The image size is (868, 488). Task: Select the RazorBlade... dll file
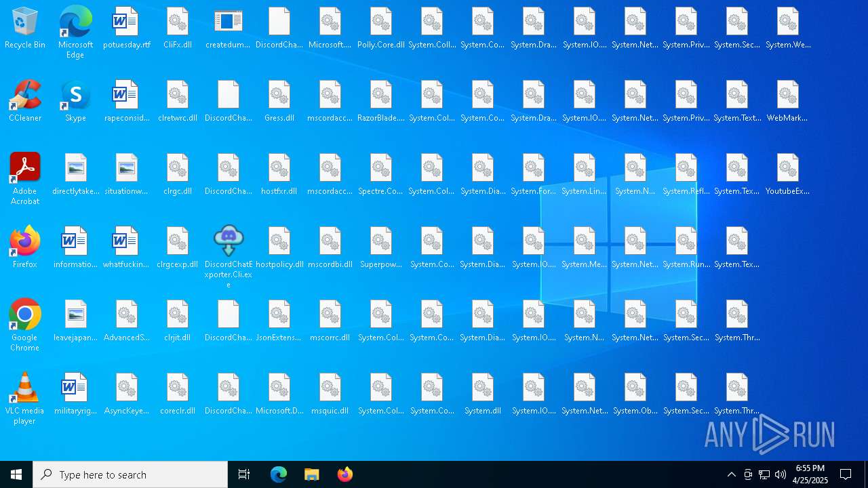tap(381, 102)
